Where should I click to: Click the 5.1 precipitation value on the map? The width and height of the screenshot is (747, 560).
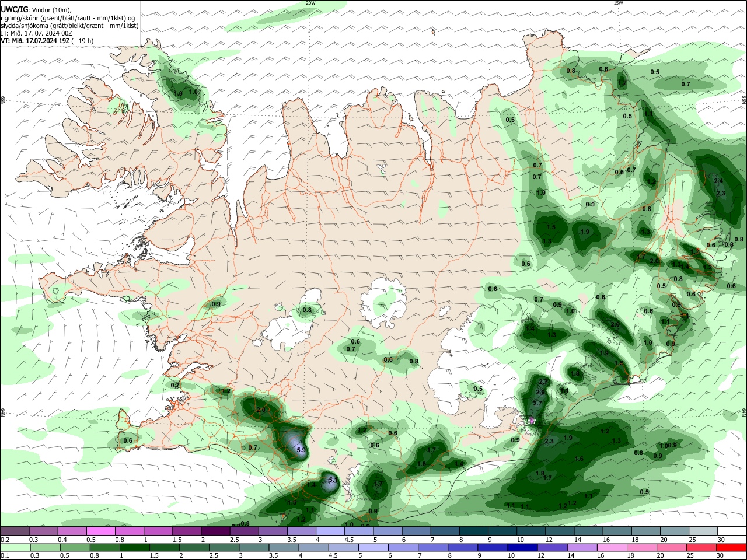[333, 480]
